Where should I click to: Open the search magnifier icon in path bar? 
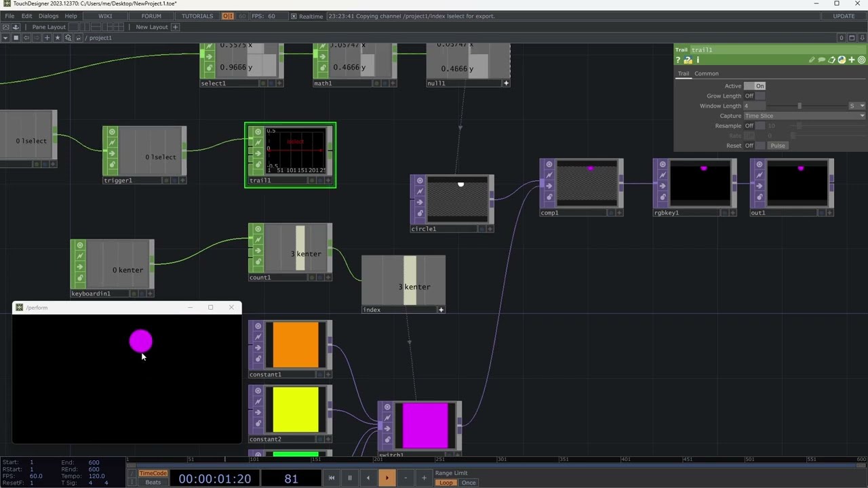tap(68, 38)
